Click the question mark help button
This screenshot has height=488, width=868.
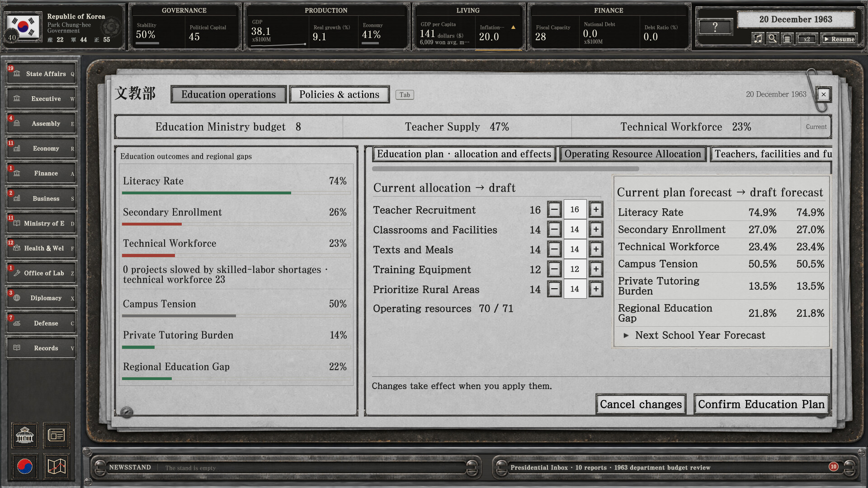tap(715, 27)
